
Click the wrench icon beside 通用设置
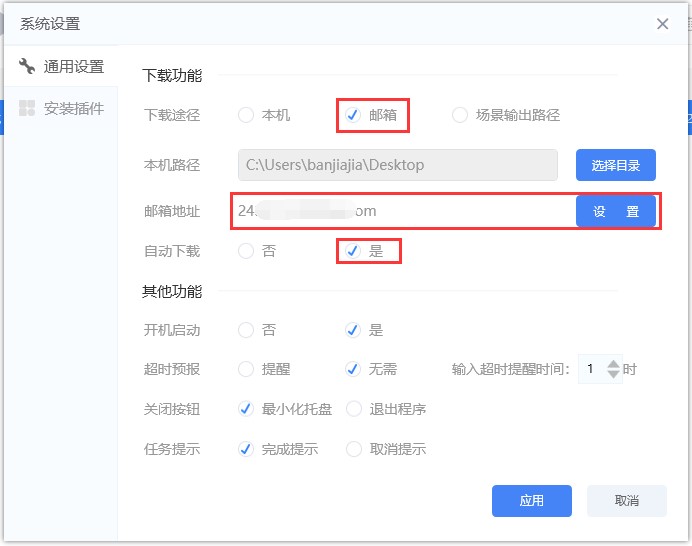coord(27,66)
